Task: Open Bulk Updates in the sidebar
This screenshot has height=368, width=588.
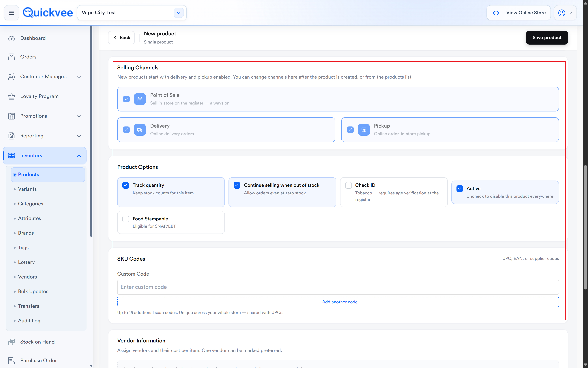Action: click(33, 292)
